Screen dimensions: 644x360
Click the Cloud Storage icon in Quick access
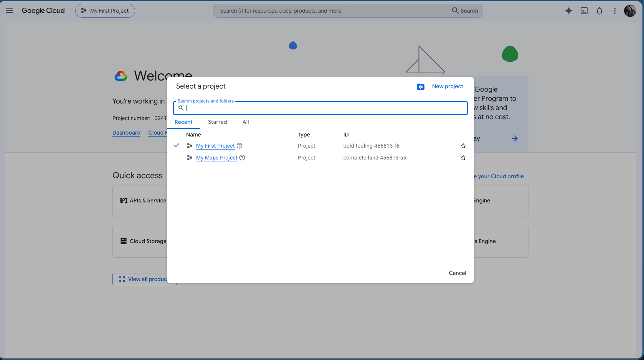coord(124,241)
